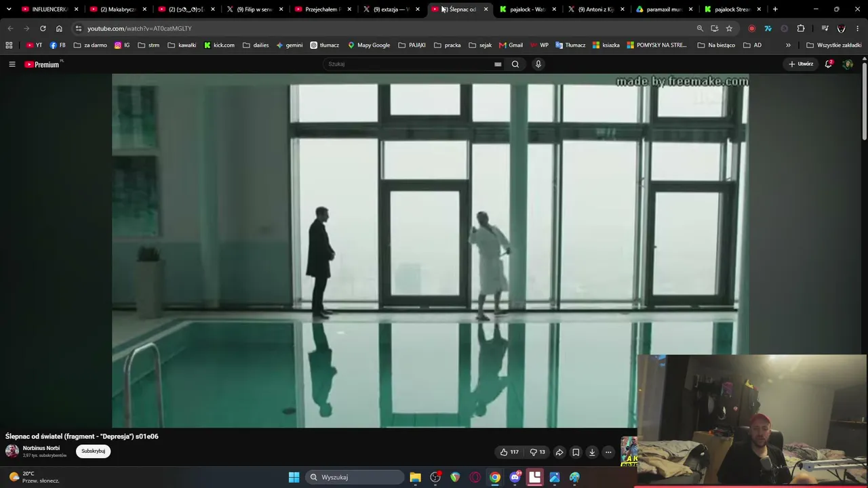This screenshot has height=488, width=868.
Task: Download the video with download icon
Action: [592, 452]
